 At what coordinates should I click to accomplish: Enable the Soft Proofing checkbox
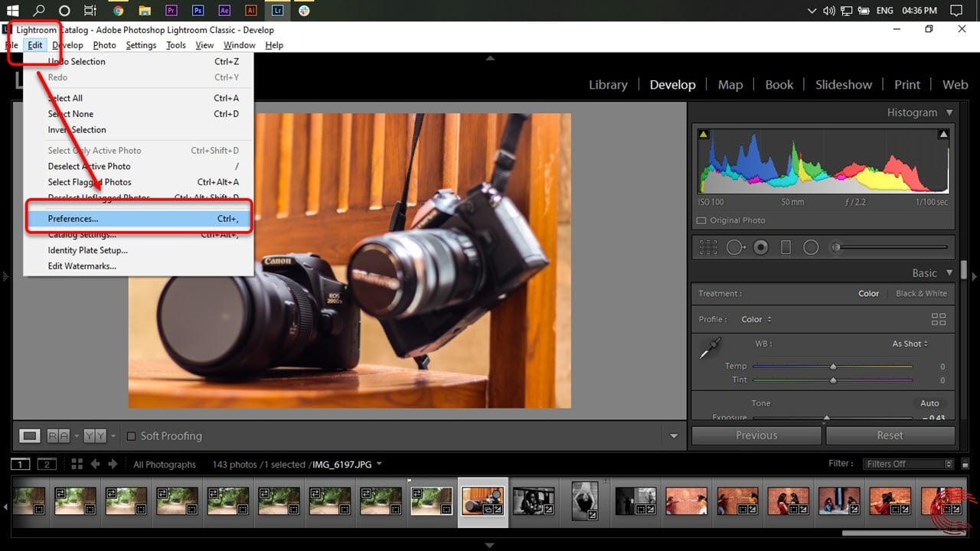[131, 436]
